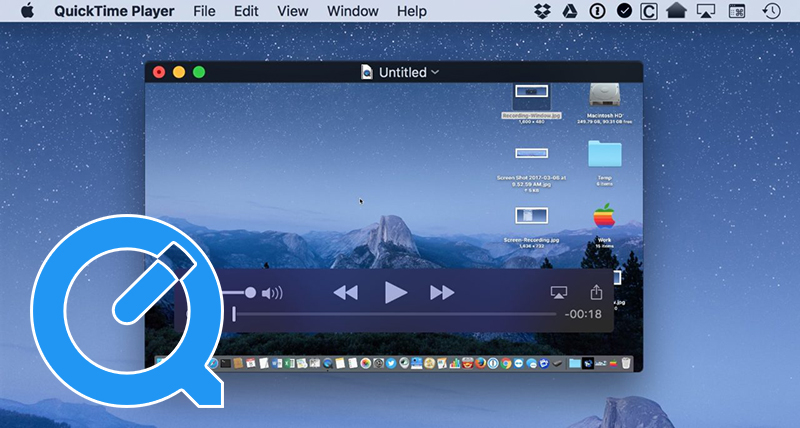Open AirPlay options in player controls
This screenshot has width=800, height=428.
559,293
